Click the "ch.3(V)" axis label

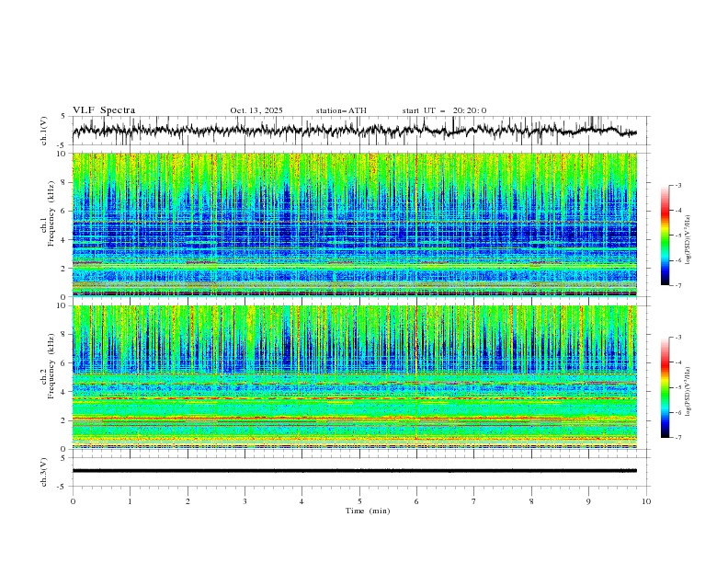(44, 472)
